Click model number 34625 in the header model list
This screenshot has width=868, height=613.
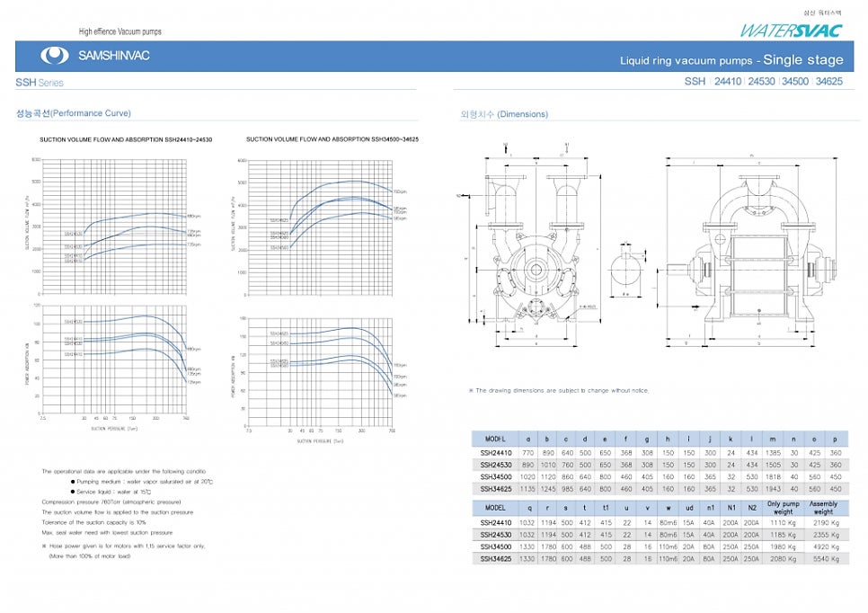828,82
